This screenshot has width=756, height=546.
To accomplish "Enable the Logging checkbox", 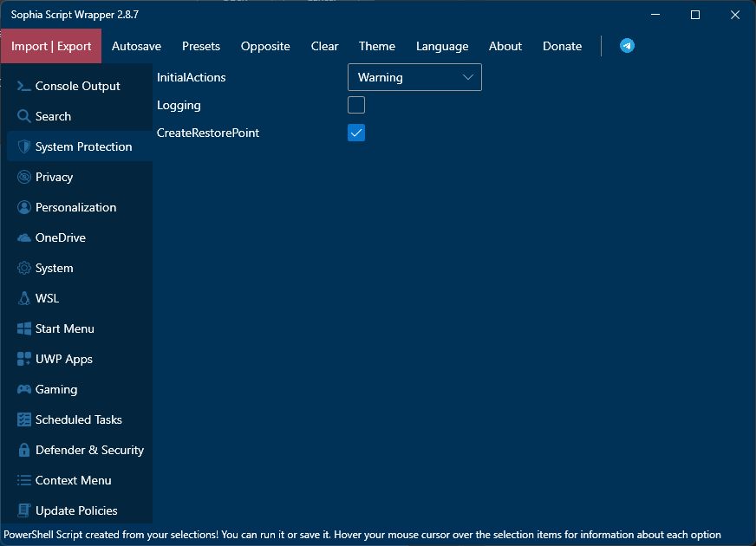I will pos(356,105).
